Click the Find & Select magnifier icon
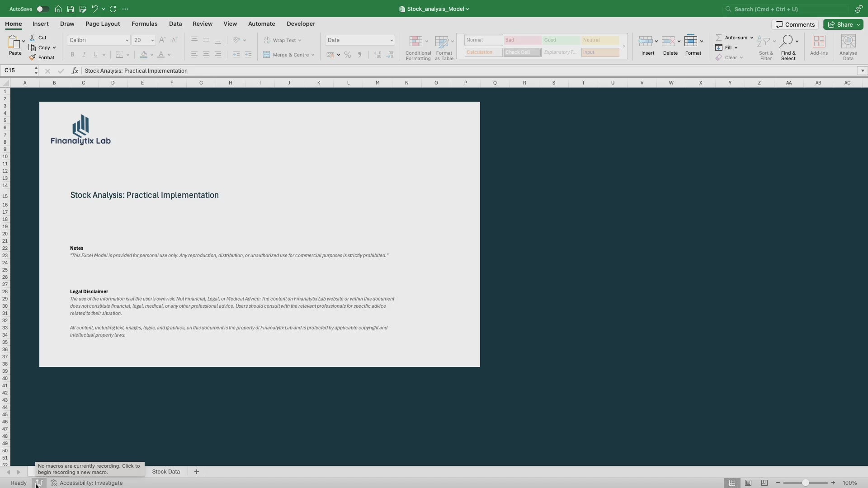The image size is (868, 488). (x=786, y=41)
